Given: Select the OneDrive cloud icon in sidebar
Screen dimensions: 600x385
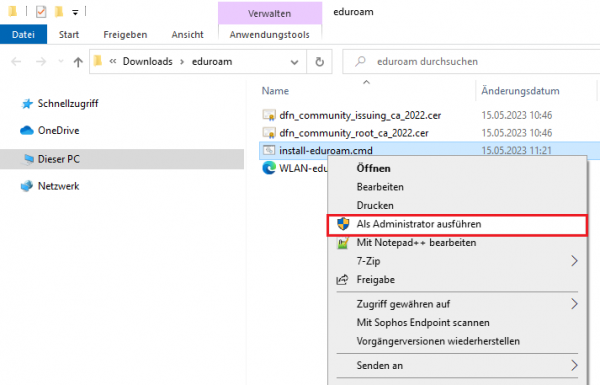Looking at the screenshot, I should tap(27, 131).
